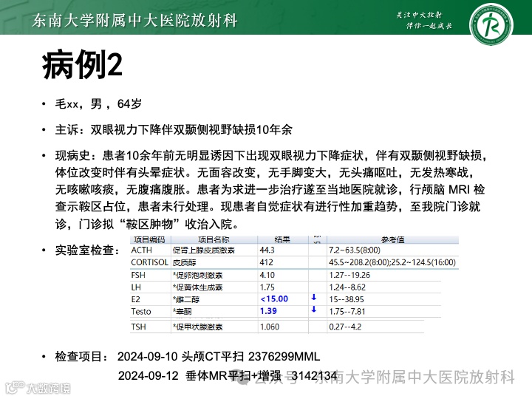Viewport: 532px width, 399px height.
Task: Click the FSH result value 4.10
Action: tap(267, 275)
